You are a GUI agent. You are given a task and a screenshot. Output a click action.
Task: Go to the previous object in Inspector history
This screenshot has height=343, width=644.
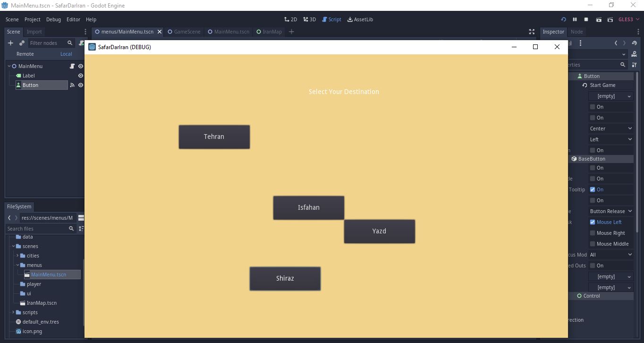[x=616, y=43]
